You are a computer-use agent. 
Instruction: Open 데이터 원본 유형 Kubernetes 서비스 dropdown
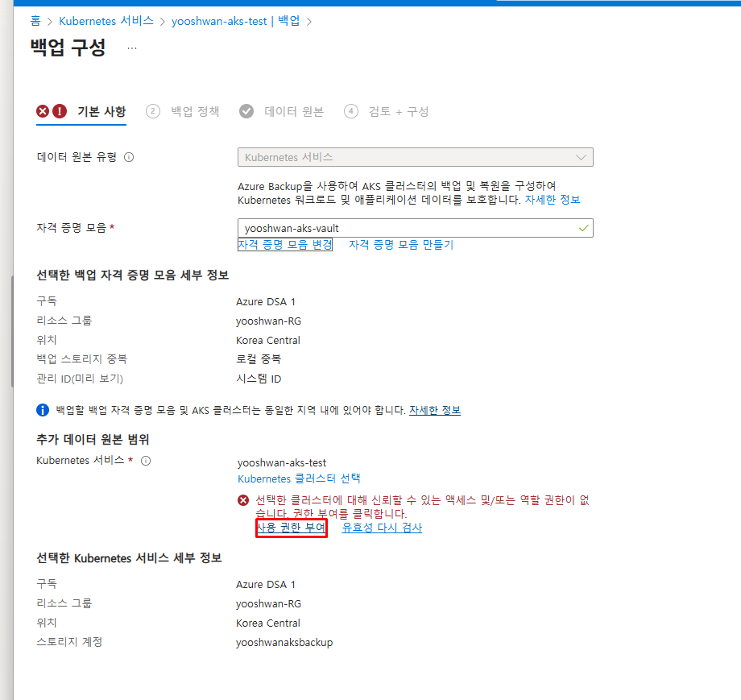click(416, 157)
